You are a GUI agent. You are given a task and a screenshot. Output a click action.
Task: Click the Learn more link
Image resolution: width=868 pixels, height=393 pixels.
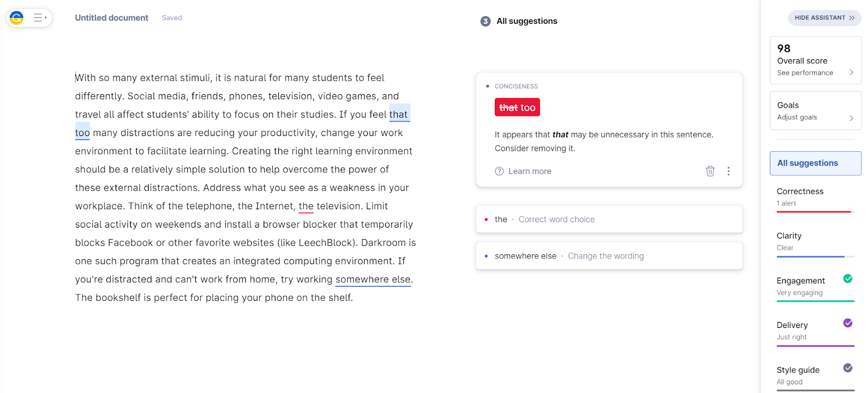pyautogui.click(x=529, y=171)
